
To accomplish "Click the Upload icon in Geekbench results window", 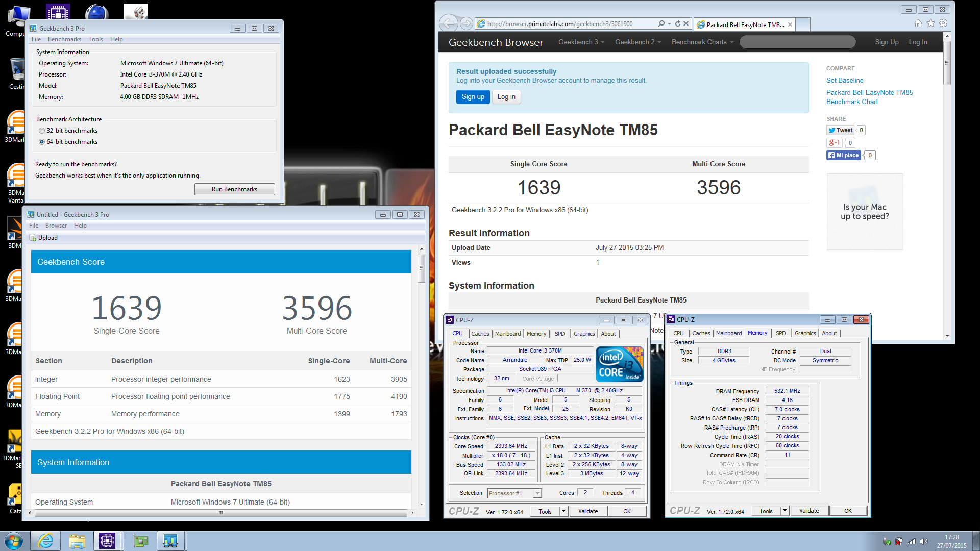I will [33, 238].
